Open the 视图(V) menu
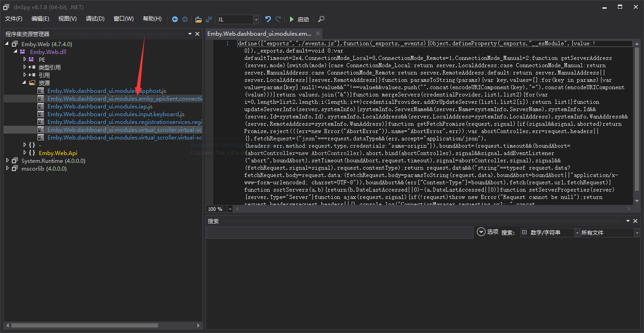This screenshot has width=644, height=333. coord(68,19)
